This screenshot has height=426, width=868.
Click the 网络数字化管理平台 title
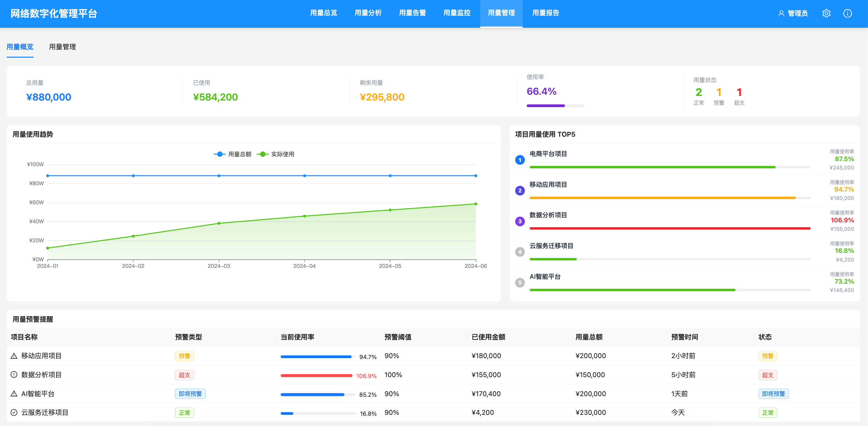(x=54, y=14)
